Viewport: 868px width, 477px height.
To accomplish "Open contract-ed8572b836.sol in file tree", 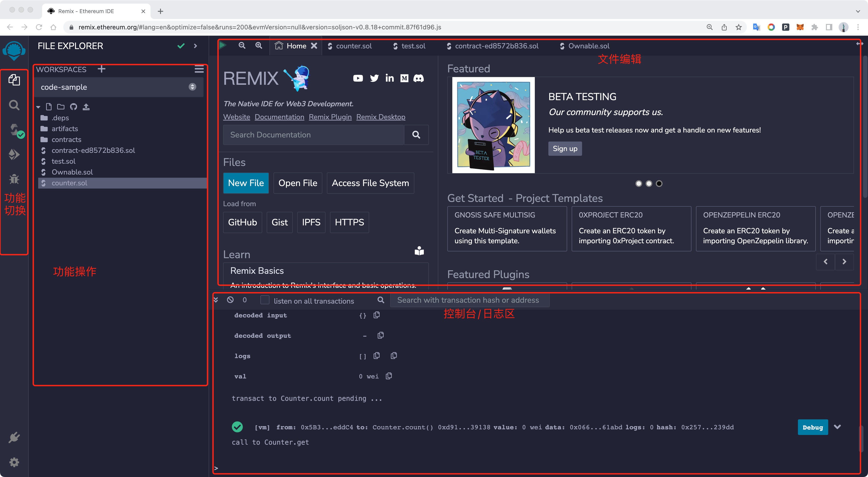I will click(x=93, y=150).
